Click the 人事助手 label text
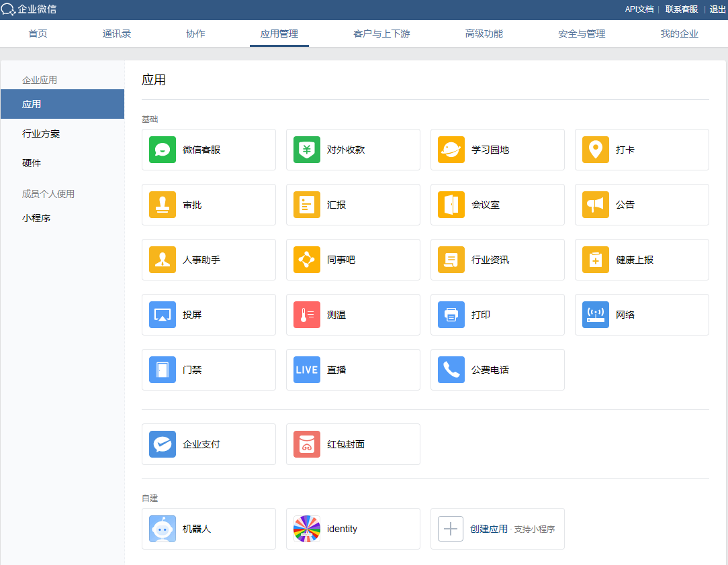Image resolution: width=728 pixels, height=565 pixels. 201,260
